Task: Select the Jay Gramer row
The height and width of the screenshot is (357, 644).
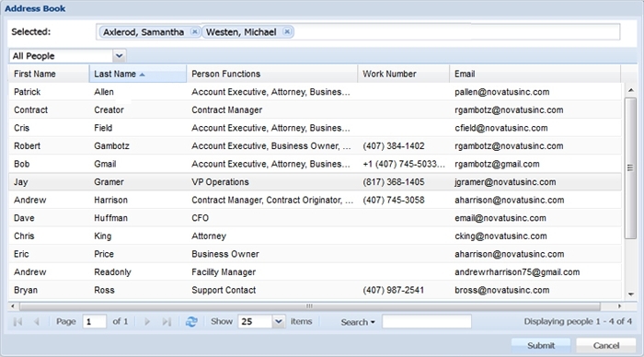Action: point(315,182)
